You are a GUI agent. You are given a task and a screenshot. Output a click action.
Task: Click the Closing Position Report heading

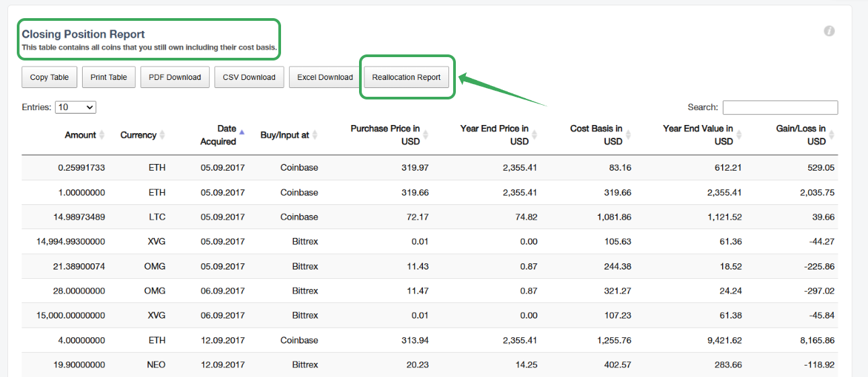point(83,34)
